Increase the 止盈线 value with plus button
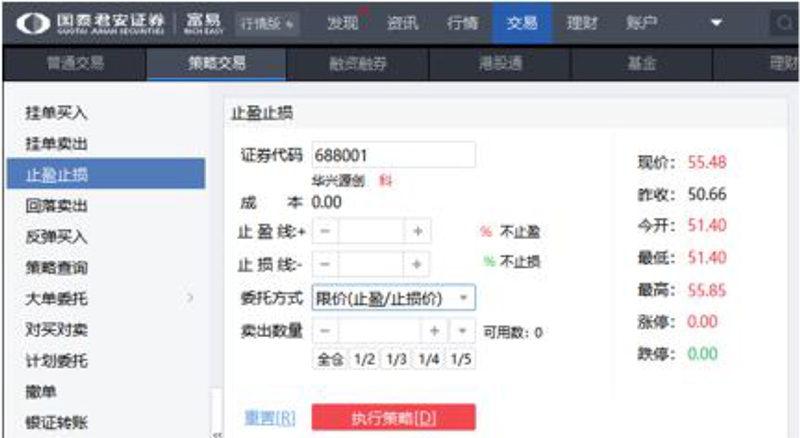Viewport: 800px width, 438px height. click(417, 232)
